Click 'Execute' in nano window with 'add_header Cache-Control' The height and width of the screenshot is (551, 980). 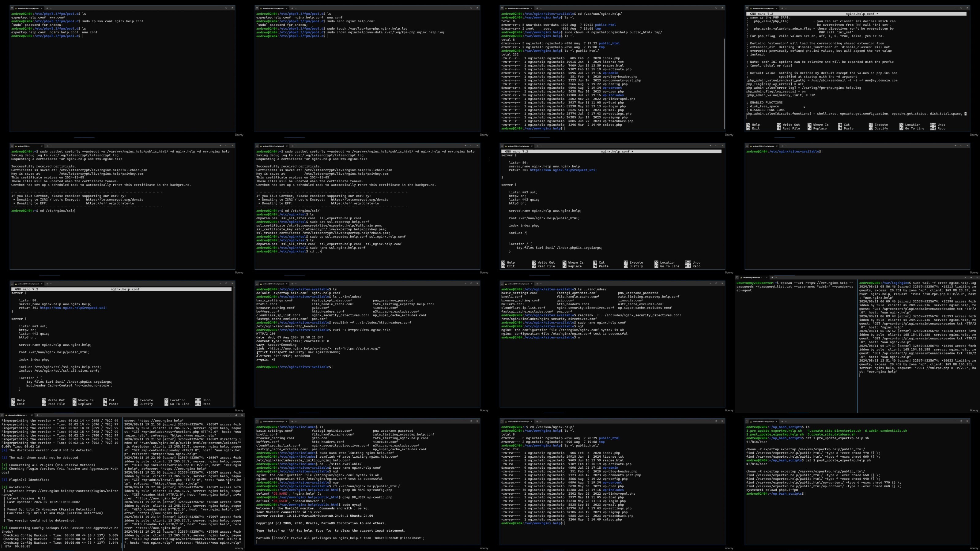143,400
